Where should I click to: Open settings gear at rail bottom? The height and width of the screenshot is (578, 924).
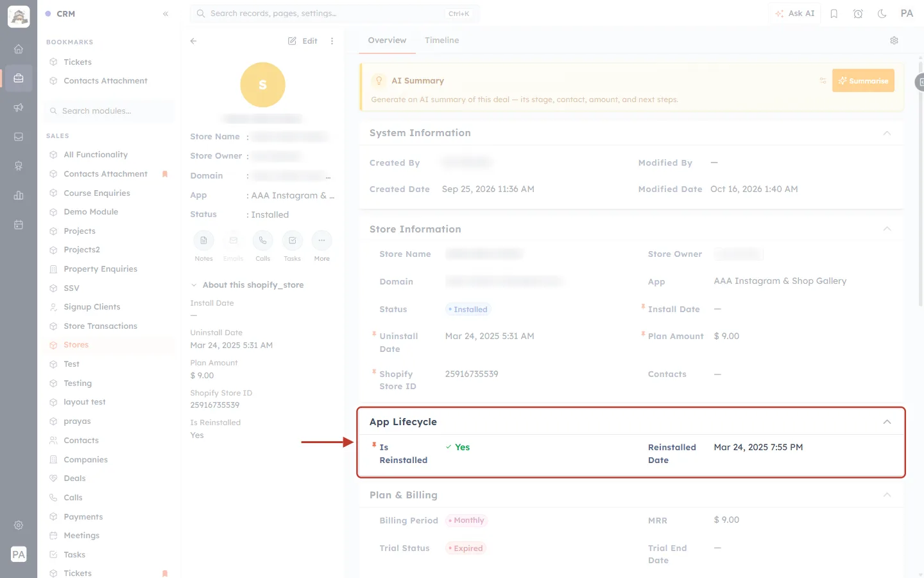19,525
